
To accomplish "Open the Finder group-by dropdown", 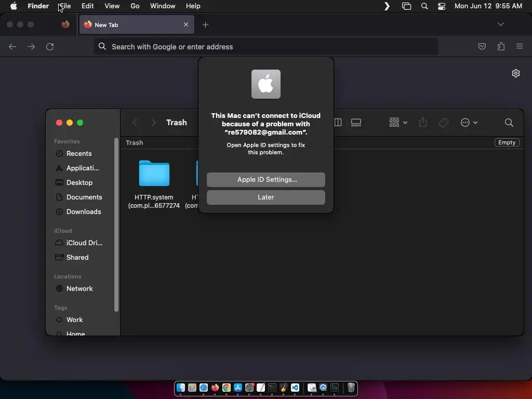I will [398, 123].
